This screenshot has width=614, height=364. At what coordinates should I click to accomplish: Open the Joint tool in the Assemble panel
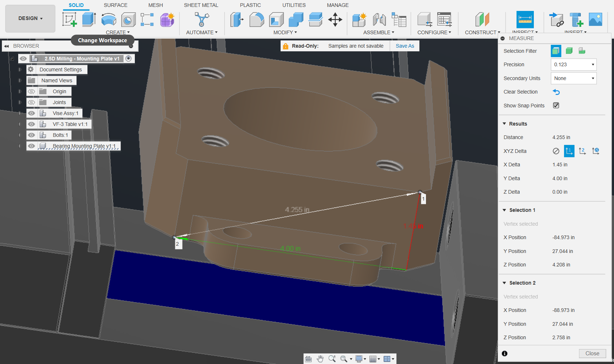point(379,20)
